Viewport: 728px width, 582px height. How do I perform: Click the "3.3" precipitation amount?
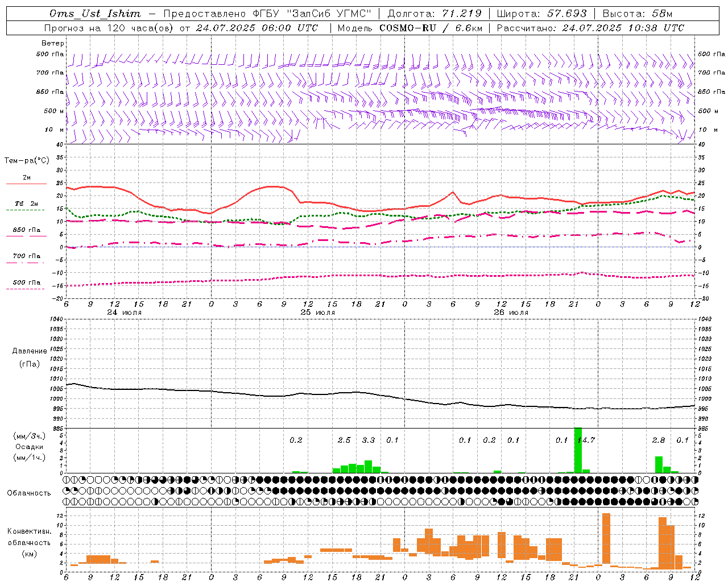[x=369, y=440]
